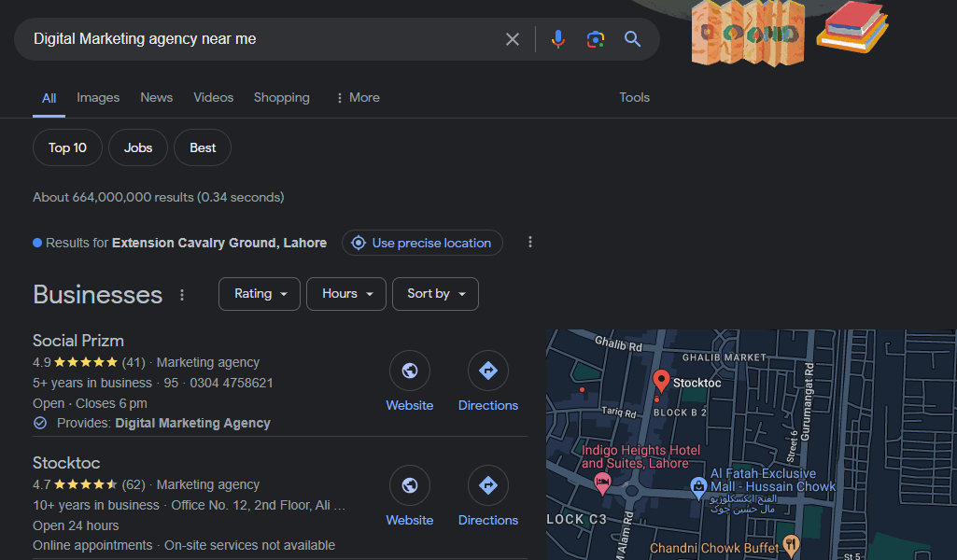
Task: Open the three-dot menu beside Use precise location
Action: click(529, 242)
